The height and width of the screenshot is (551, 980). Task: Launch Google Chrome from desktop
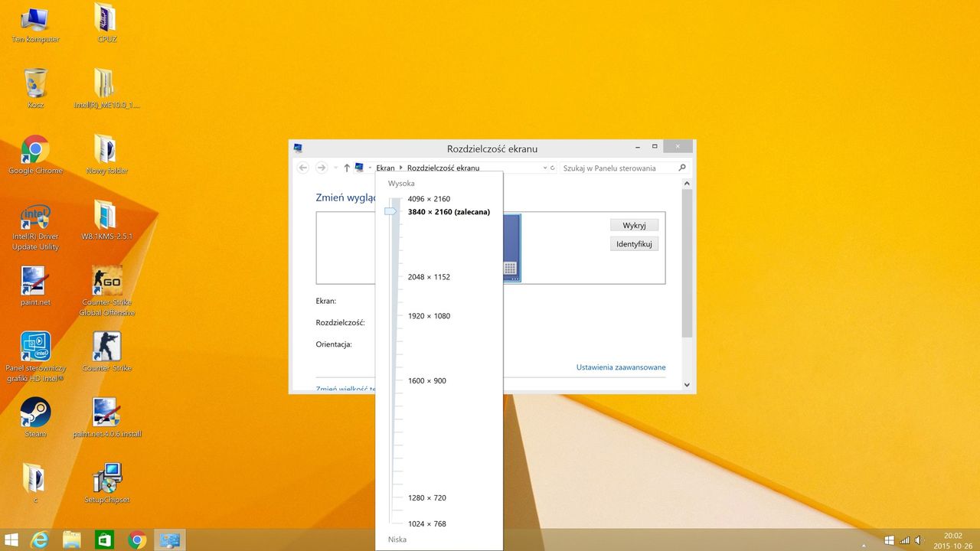[35, 155]
